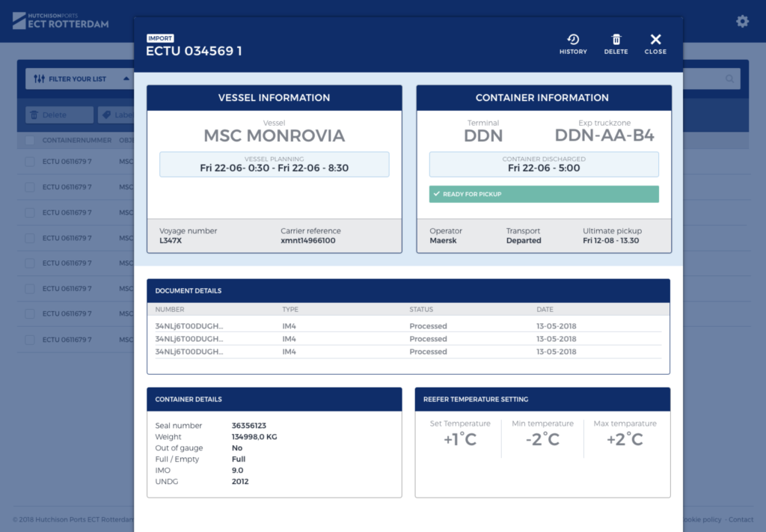Viewport: 766px width, 532px height.
Task: Click the Status column header in Document Details
Action: [x=421, y=309]
